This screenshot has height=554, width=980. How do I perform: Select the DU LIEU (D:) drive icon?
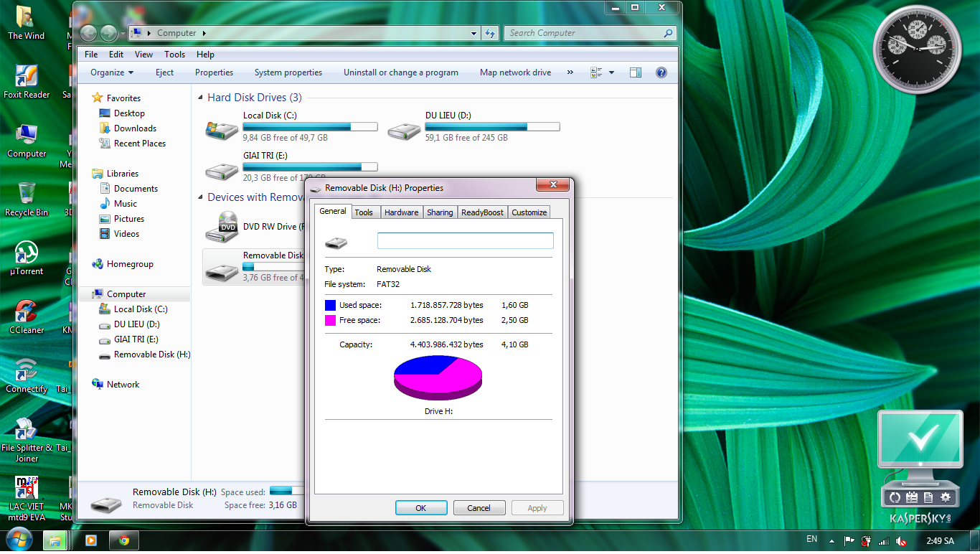coord(404,130)
